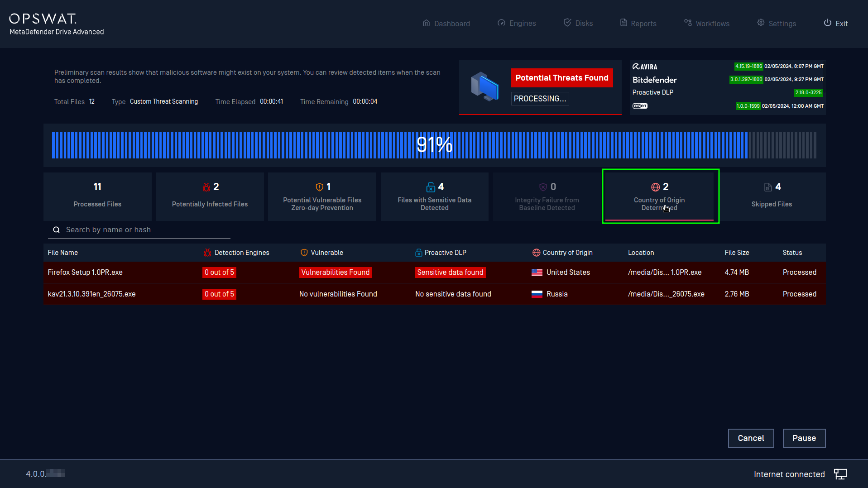Click the shield icon in Vulnerable column header
Screen dimensions: 868x488
click(304, 253)
